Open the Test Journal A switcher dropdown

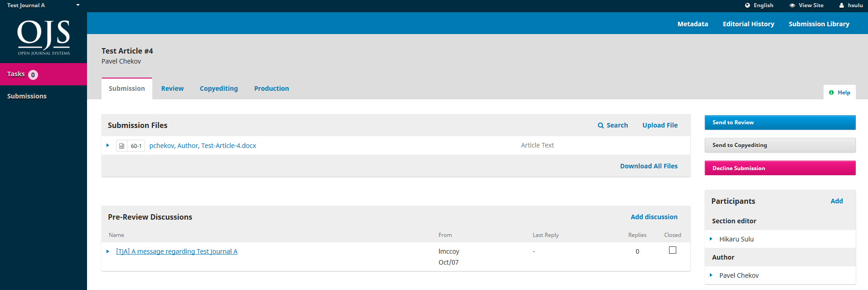pyautogui.click(x=78, y=5)
